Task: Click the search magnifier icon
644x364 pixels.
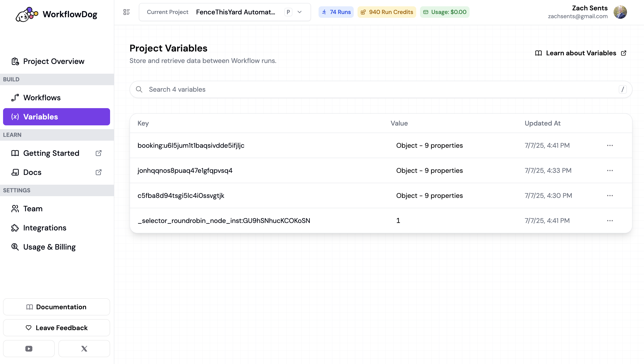Action: (x=139, y=89)
